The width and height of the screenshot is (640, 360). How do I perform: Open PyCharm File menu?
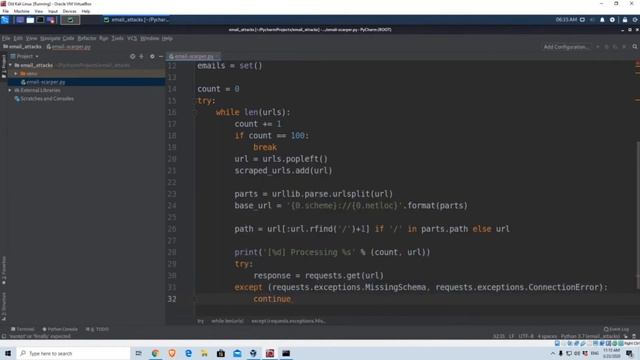6,38
